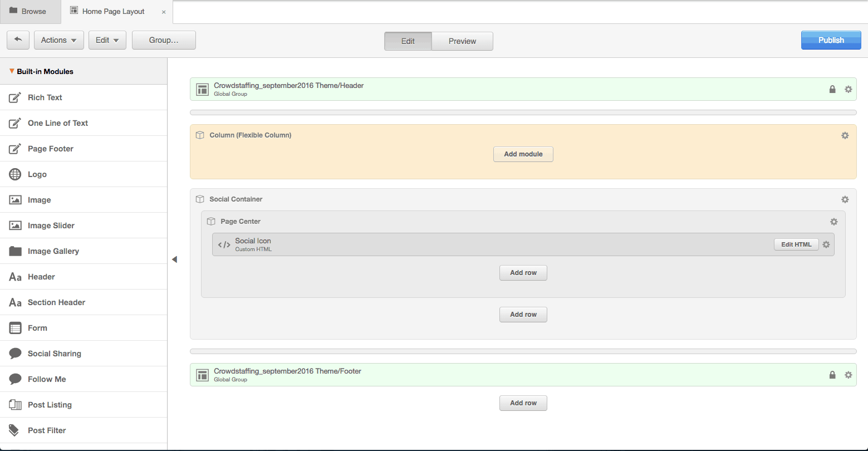Switch to the Browse tab
This screenshot has height=451, width=868.
tap(31, 11)
